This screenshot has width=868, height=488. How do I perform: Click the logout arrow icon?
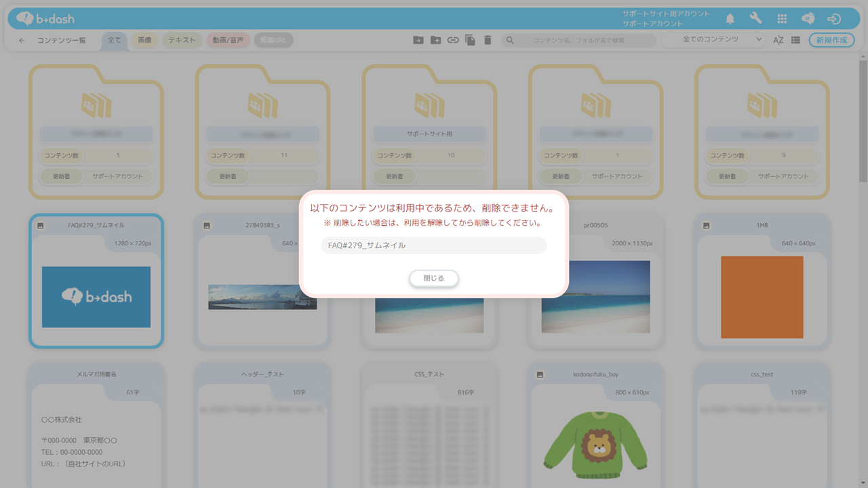[x=834, y=18]
